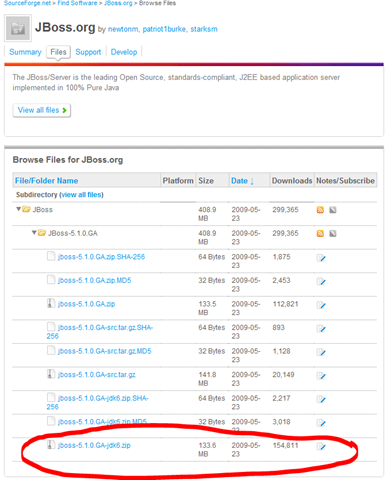The width and height of the screenshot is (391, 480).
Task: Click archive icon beside jboss-5.1.0.GA.zip
Action: (x=51, y=303)
